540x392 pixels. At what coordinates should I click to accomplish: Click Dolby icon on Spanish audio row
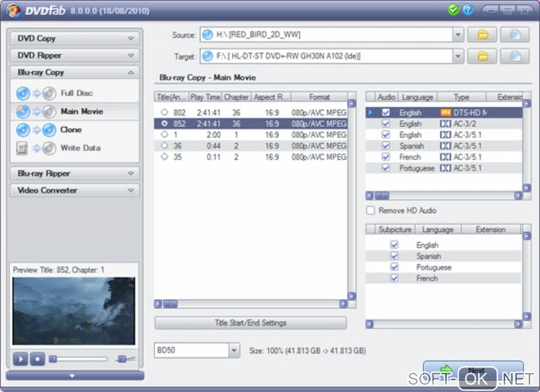pyautogui.click(x=446, y=146)
